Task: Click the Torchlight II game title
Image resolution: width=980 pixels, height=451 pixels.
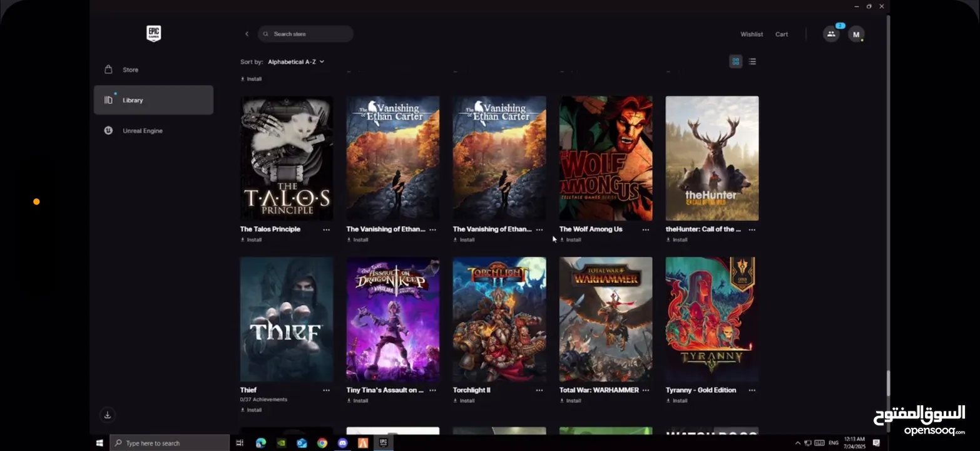Action: click(472, 390)
